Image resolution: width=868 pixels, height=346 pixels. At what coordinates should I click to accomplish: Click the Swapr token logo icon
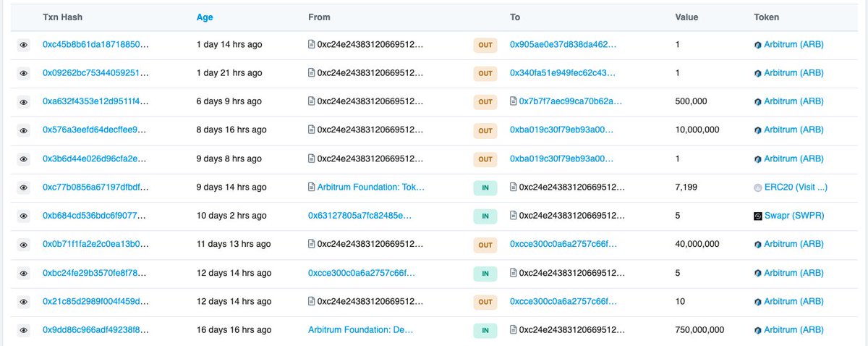(758, 216)
